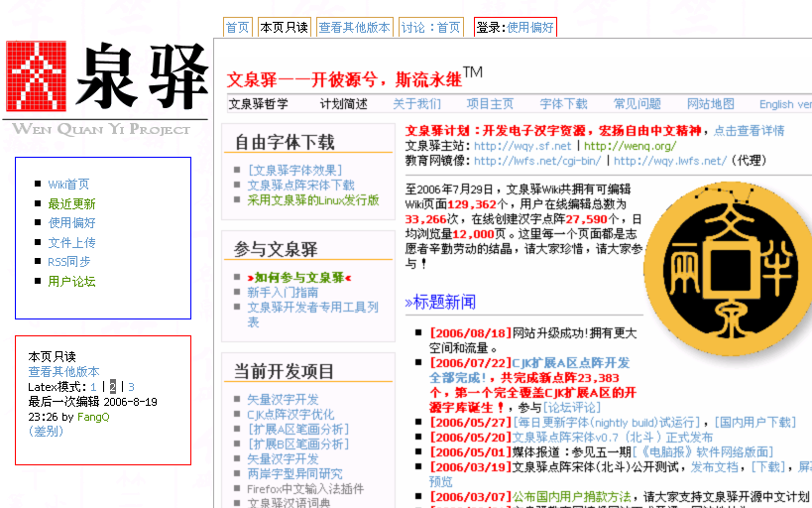This screenshot has height=508, width=812.
Task: Open 文泉驿开发者专用工具列表 link
Action: tap(312, 315)
